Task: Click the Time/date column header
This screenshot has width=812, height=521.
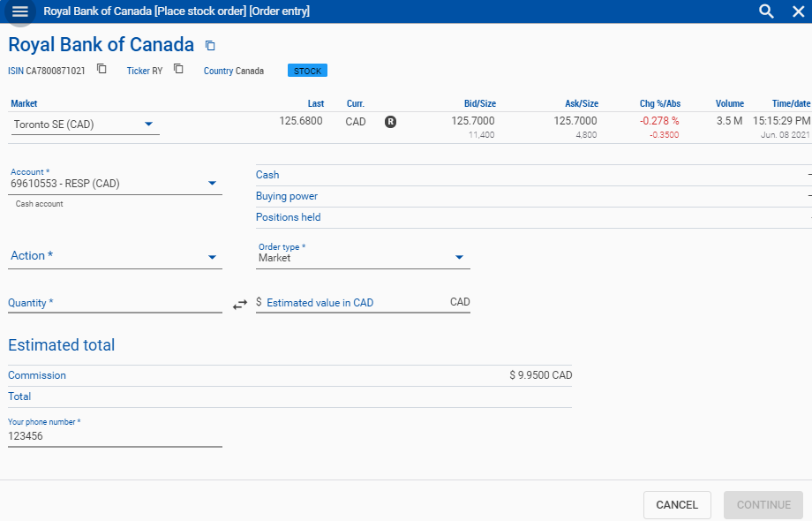Action: coord(792,103)
